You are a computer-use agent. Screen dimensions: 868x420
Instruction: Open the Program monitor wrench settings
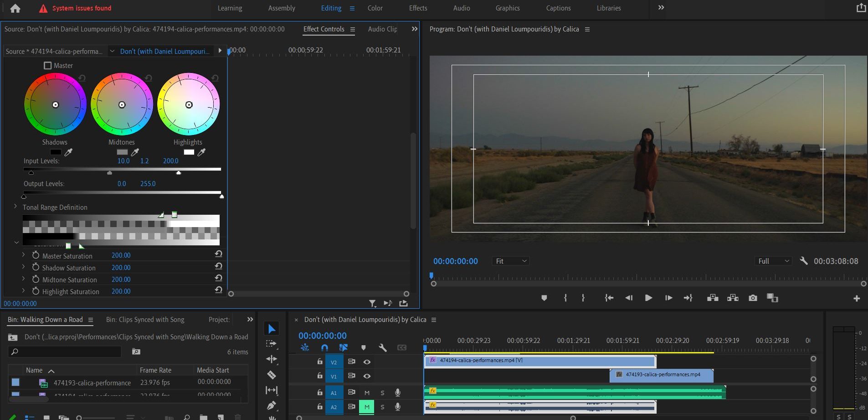click(803, 261)
